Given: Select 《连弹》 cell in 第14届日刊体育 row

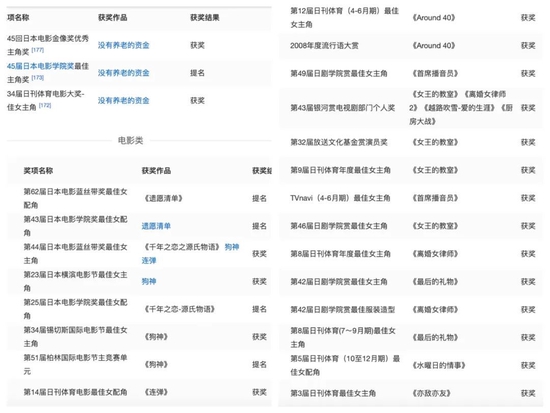Looking at the screenshot, I should click(x=156, y=392).
